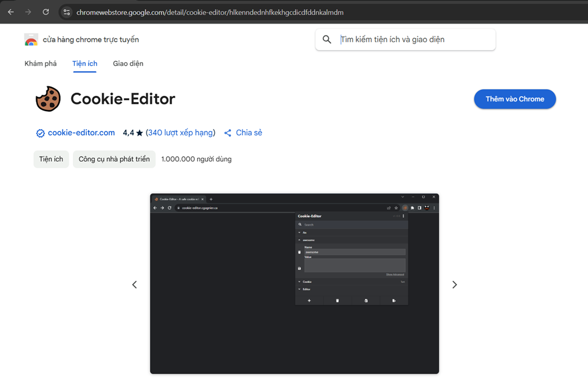The height and width of the screenshot is (379, 588).
Task: Click the share icon beside Chia sẻ
Action: pos(227,133)
